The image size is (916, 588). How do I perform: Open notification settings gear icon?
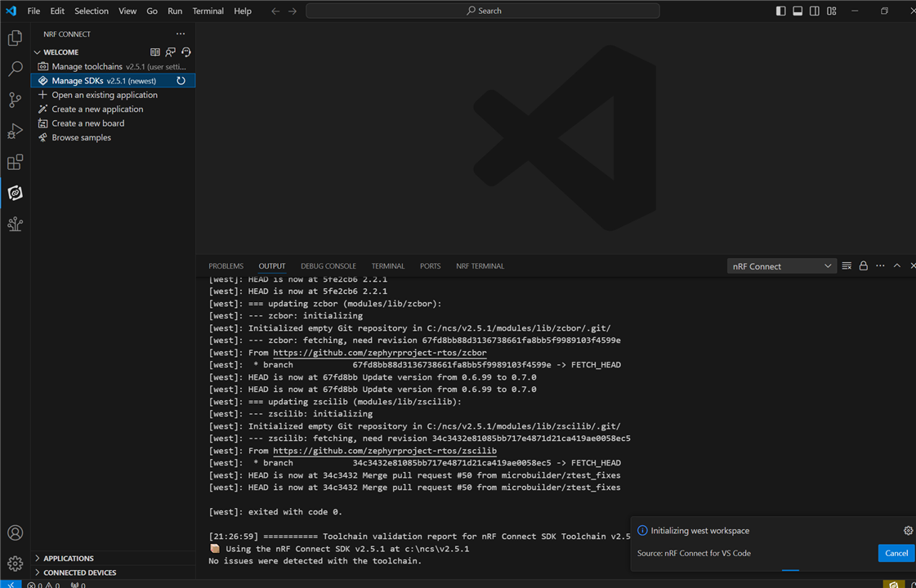coord(908,530)
